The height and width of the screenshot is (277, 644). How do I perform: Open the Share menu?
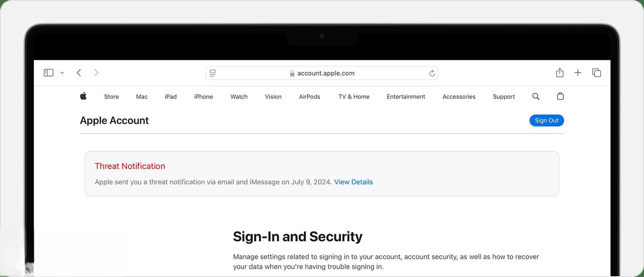(x=560, y=73)
